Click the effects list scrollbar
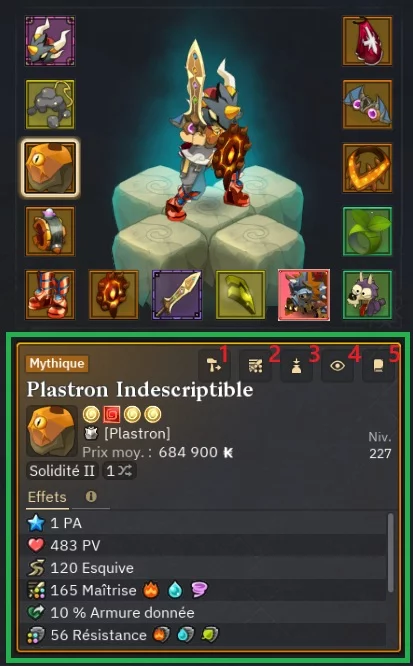The image size is (413, 666). tap(390, 552)
